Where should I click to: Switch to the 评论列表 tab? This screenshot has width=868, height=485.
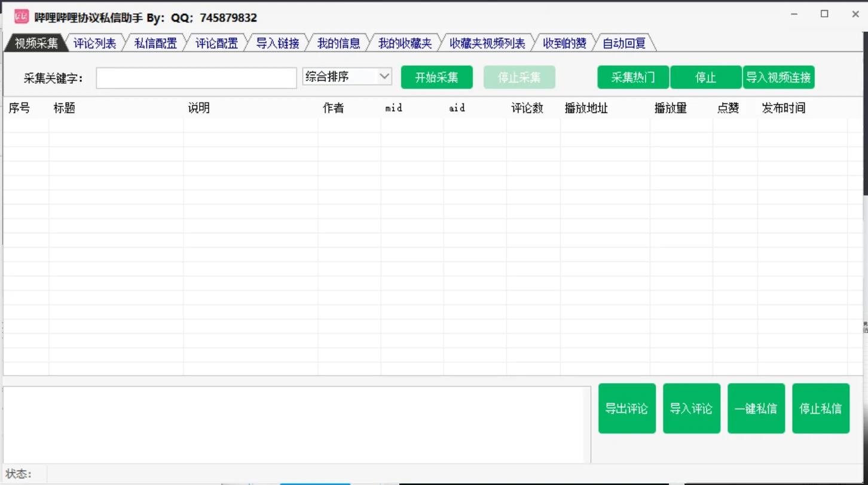click(94, 43)
